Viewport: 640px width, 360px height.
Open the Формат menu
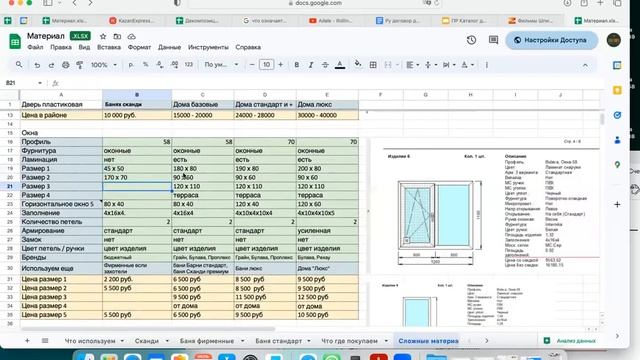[x=139, y=47]
